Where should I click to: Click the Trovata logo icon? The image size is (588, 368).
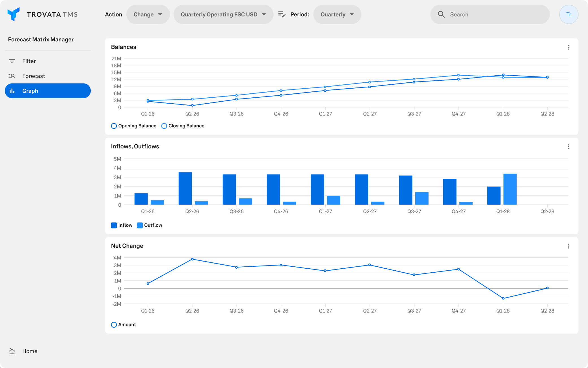coord(13,14)
